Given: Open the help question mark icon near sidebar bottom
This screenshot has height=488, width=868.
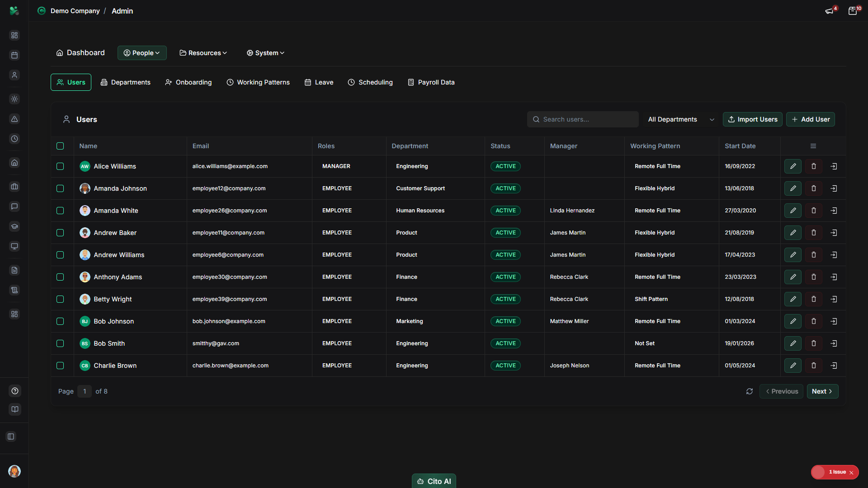Looking at the screenshot, I should [x=14, y=391].
